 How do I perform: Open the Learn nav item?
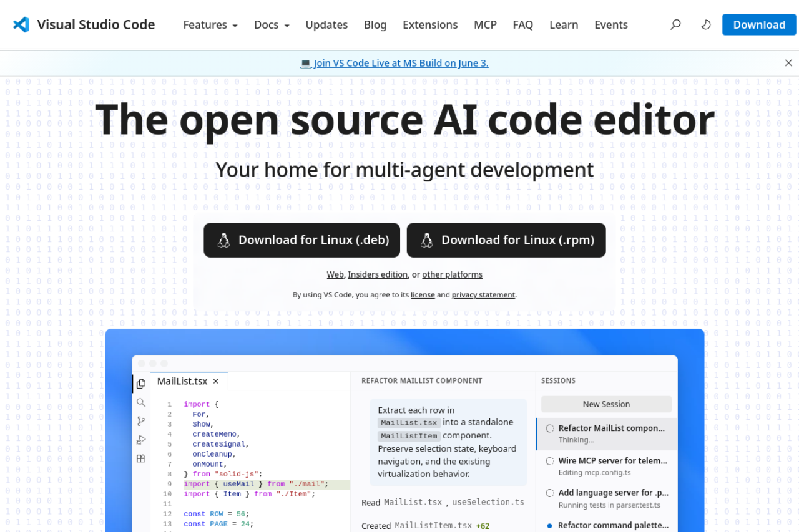[x=564, y=25]
